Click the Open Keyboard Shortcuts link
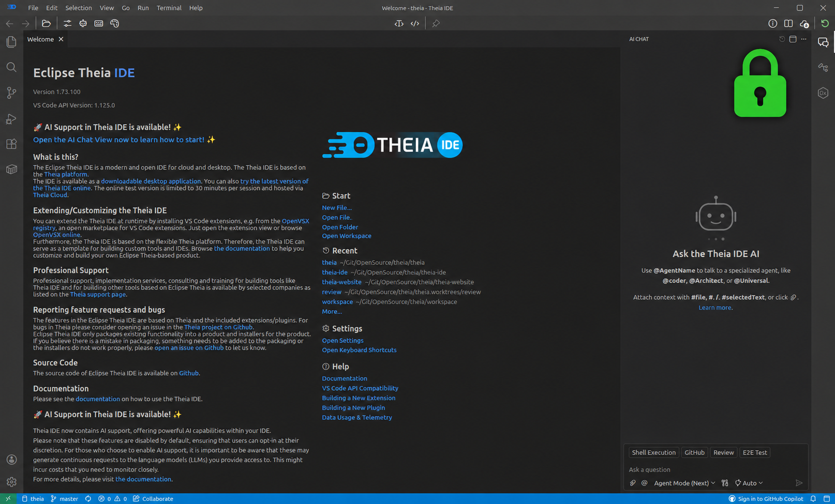The image size is (835, 504). (359, 350)
